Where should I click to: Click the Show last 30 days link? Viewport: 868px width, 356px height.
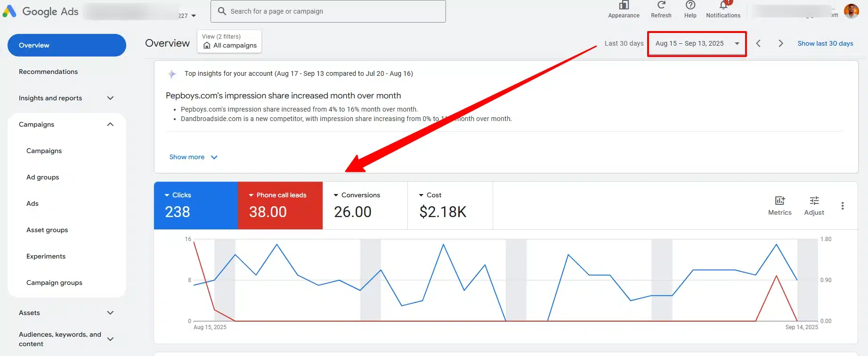click(825, 43)
